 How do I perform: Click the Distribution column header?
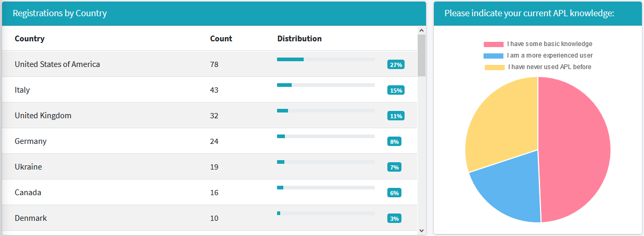(x=300, y=39)
